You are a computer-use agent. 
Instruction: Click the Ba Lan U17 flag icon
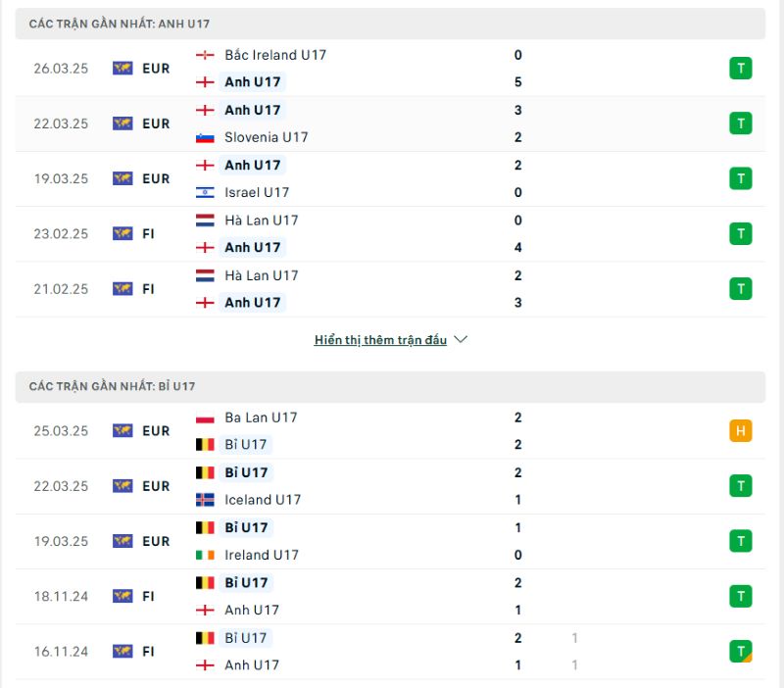pyautogui.click(x=205, y=418)
